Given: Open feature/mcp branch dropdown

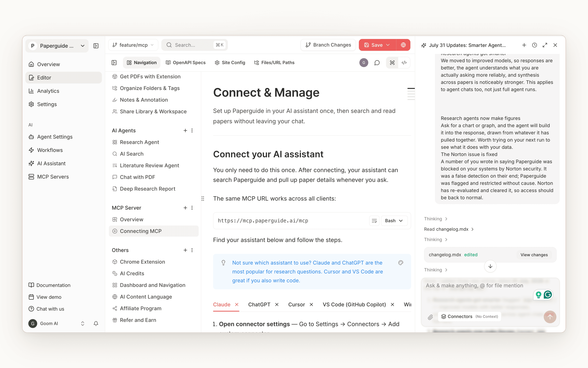Looking at the screenshot, I should pos(133,45).
